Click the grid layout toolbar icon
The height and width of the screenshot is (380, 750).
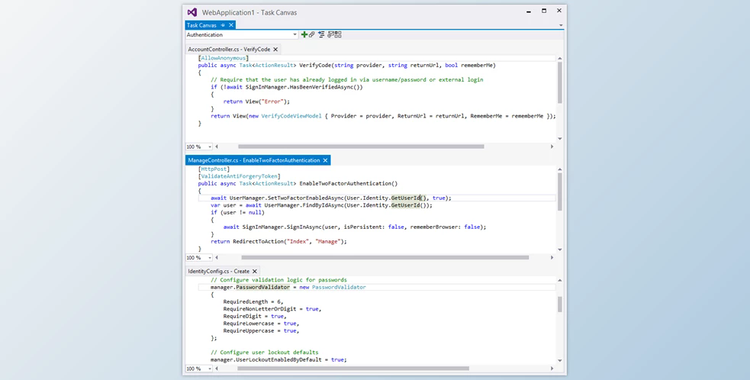[x=338, y=34]
